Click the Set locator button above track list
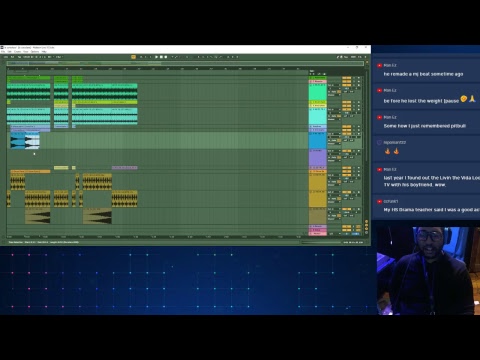This screenshot has height=360, width=480. [x=312, y=71]
